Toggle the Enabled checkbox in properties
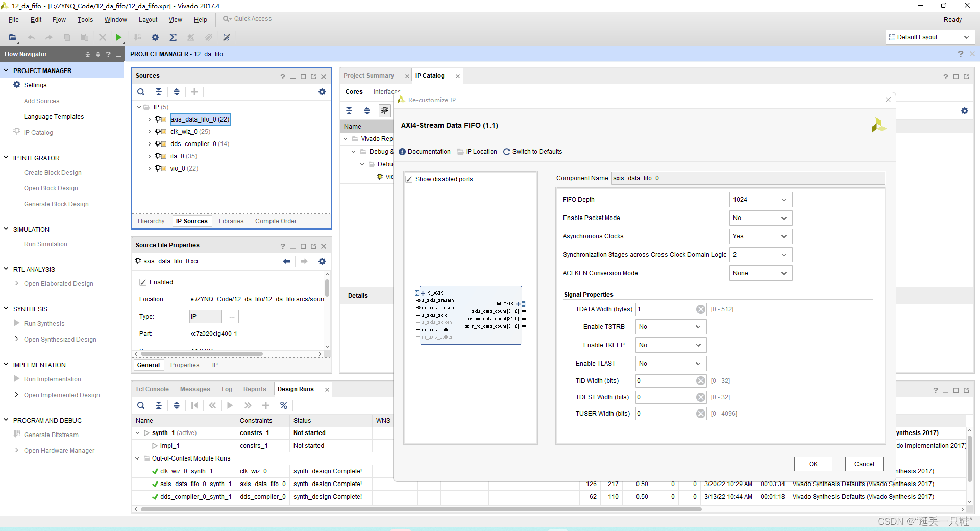 tap(143, 282)
